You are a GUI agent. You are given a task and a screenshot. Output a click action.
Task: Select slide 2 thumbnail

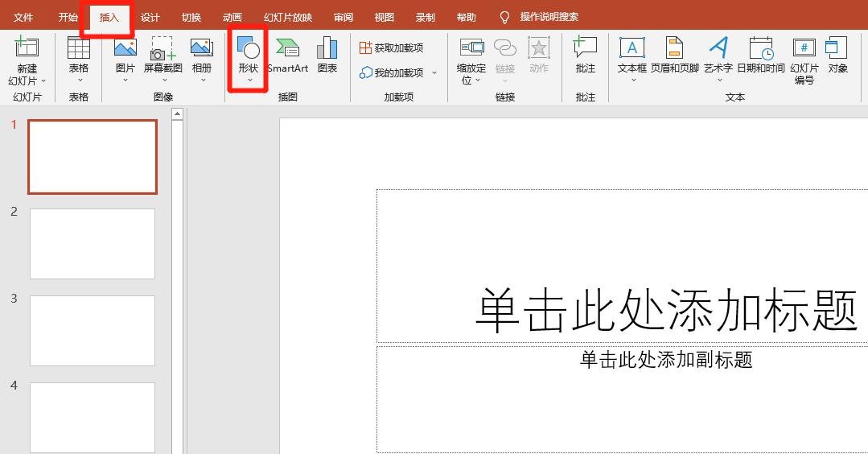[x=93, y=244]
